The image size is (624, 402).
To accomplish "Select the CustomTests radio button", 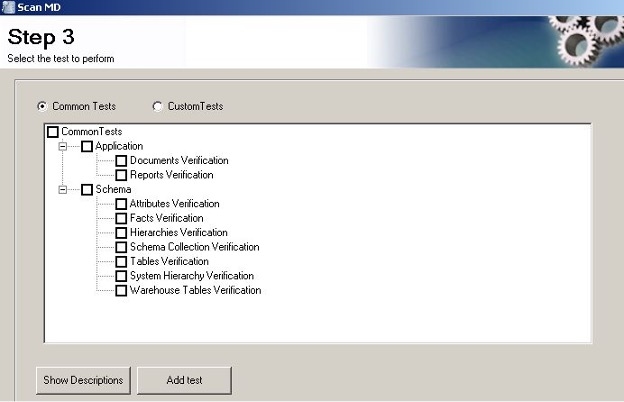I will coord(157,106).
